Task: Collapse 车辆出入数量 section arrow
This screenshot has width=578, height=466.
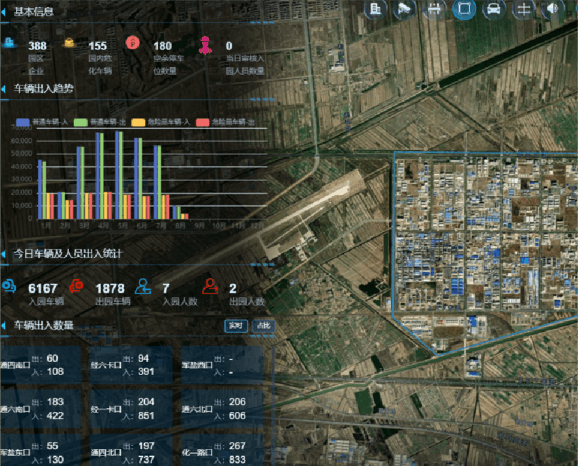Action: 3,326
